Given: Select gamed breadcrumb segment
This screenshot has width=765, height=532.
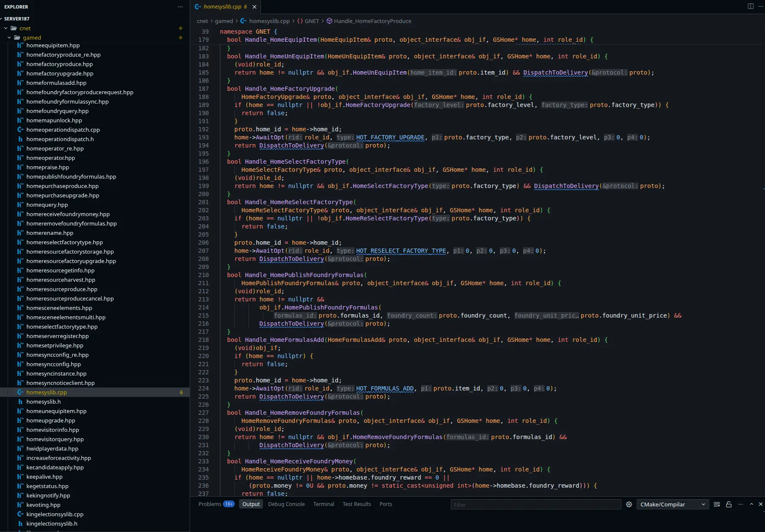Looking at the screenshot, I should pos(224,21).
